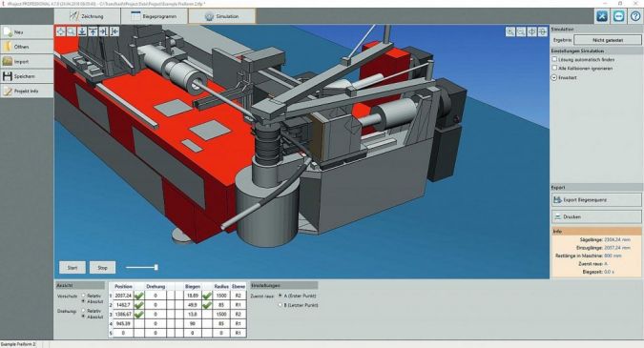Click the zoom in icon at the viewport top right

click(510, 31)
